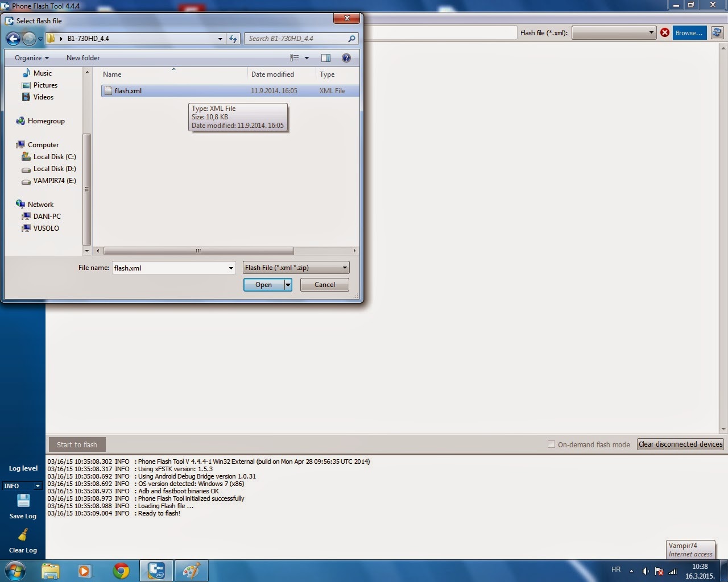This screenshot has height=582, width=728.
Task: Click the Start to flash button
Action: (x=77, y=444)
